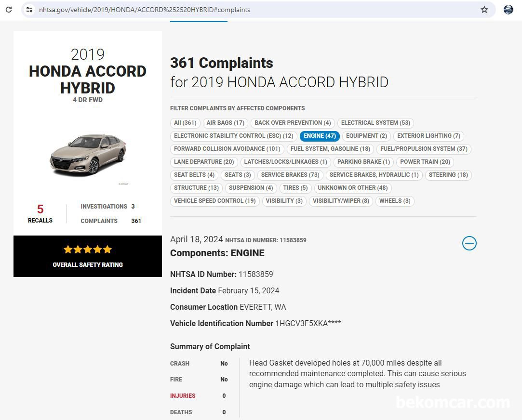Image resolution: width=522 pixels, height=420 pixels.
Task: Filter by ELECTRICAL SYSTEM (53)
Action: point(375,123)
